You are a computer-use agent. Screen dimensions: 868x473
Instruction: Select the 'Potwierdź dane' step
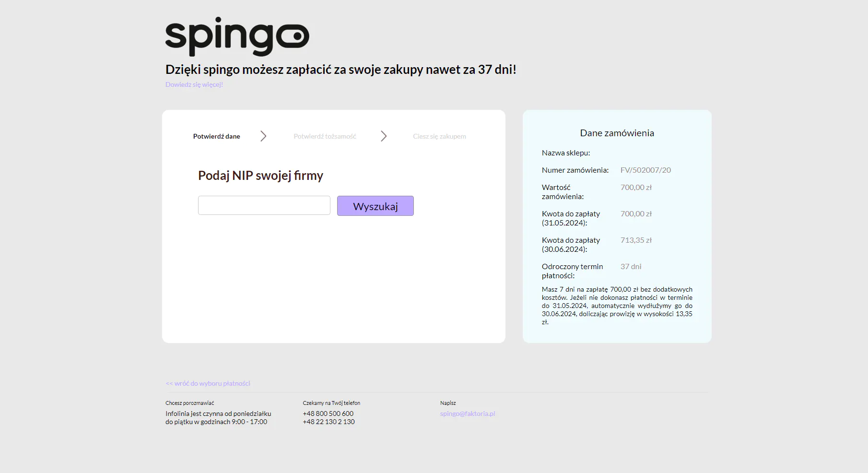tap(217, 136)
